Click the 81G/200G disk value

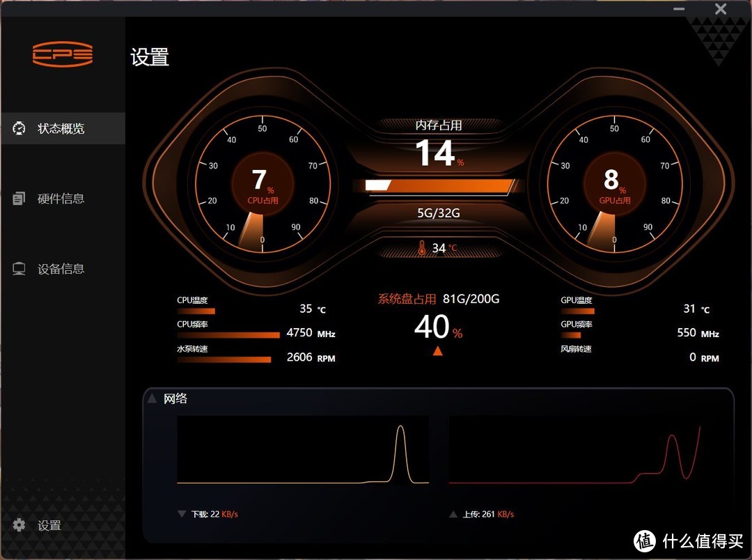pos(471,299)
